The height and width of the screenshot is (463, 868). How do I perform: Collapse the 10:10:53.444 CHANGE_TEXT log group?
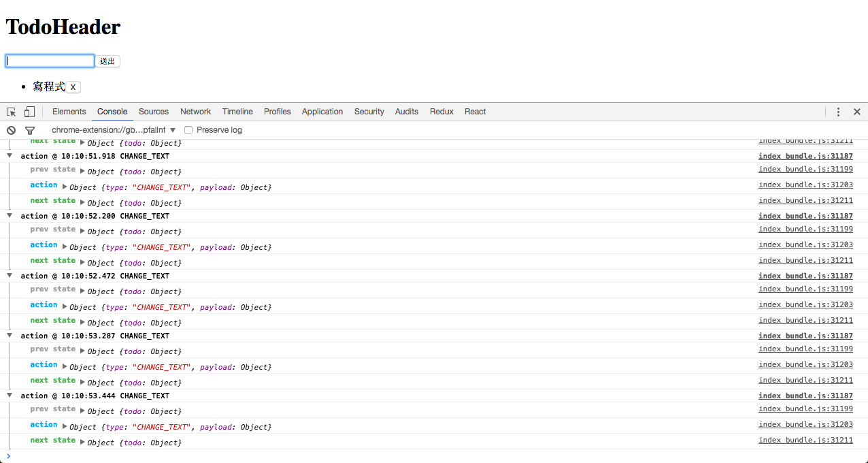coord(10,396)
